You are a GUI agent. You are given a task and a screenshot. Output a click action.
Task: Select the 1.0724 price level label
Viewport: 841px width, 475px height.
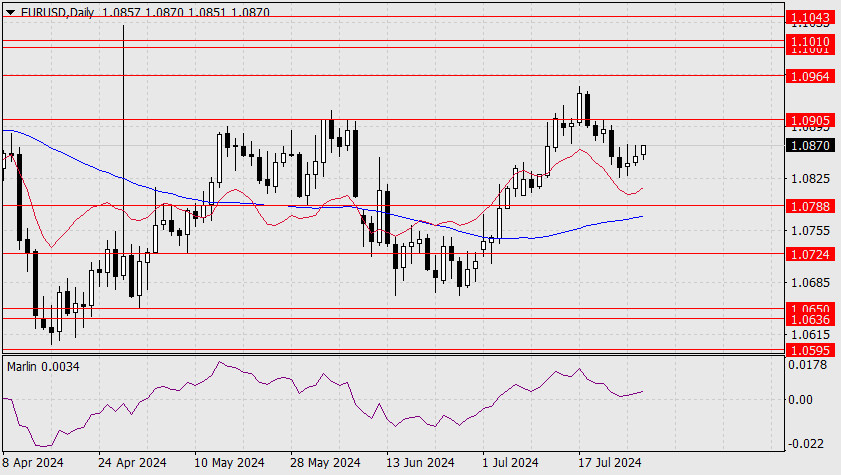click(810, 254)
